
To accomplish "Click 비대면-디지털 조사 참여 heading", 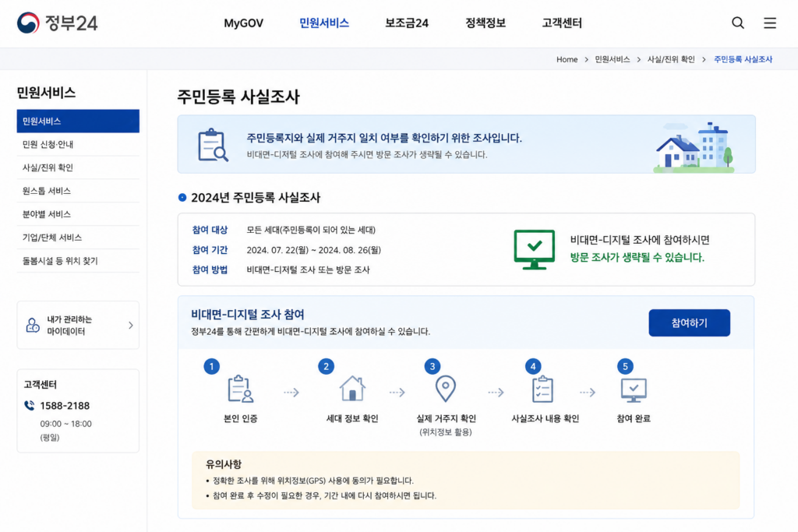I will point(247,315).
